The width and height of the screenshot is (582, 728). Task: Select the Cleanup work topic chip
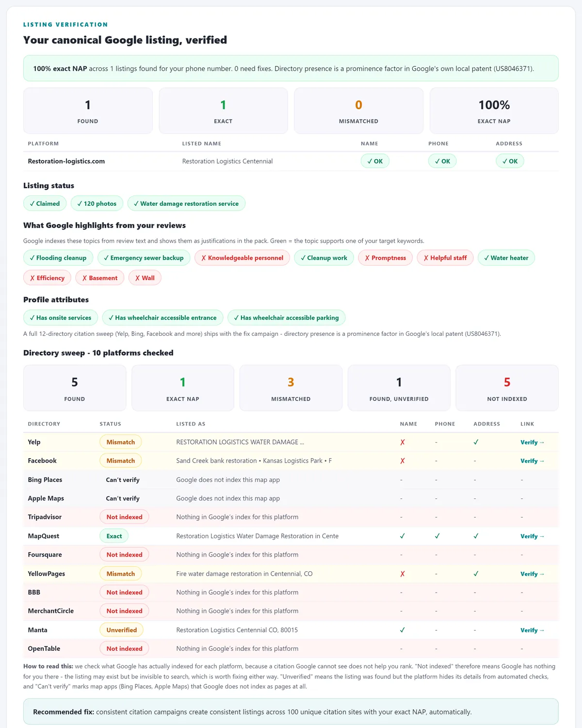324,258
